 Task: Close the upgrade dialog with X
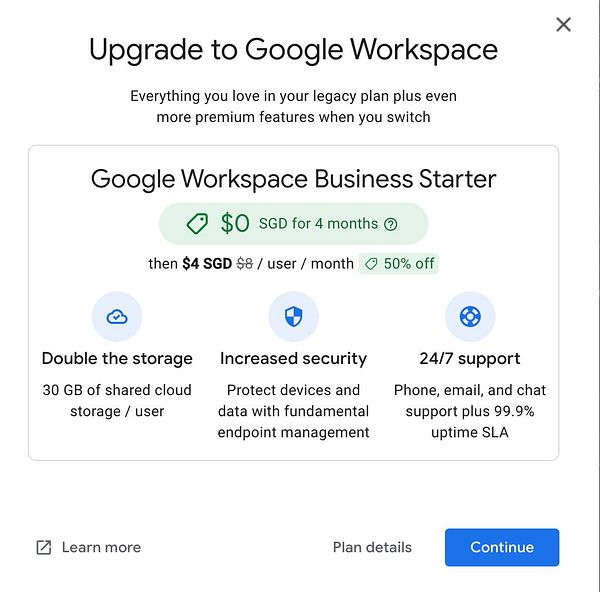(x=563, y=25)
